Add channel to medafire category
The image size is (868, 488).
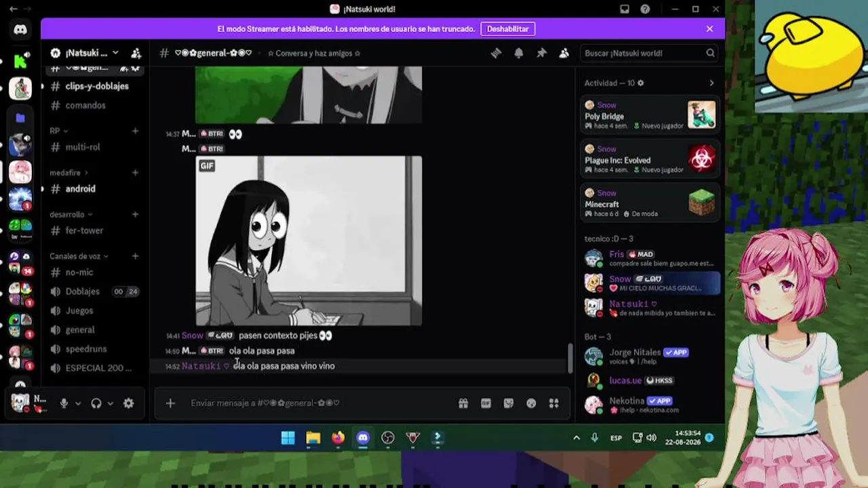pos(135,173)
